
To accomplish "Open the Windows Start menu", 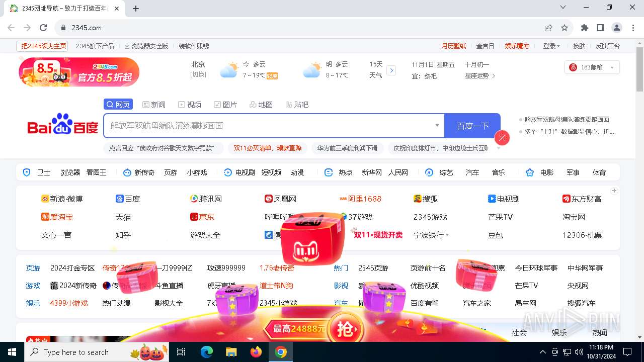I will tap(12, 352).
